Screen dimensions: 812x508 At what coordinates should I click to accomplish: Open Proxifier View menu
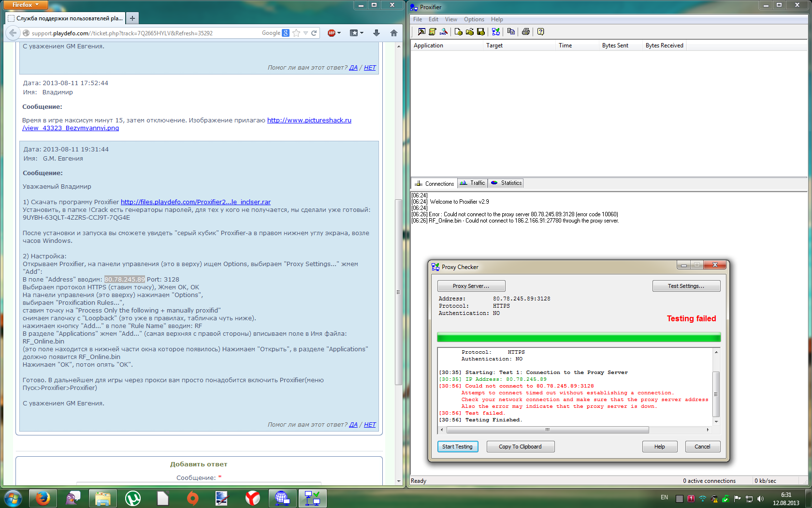click(451, 19)
